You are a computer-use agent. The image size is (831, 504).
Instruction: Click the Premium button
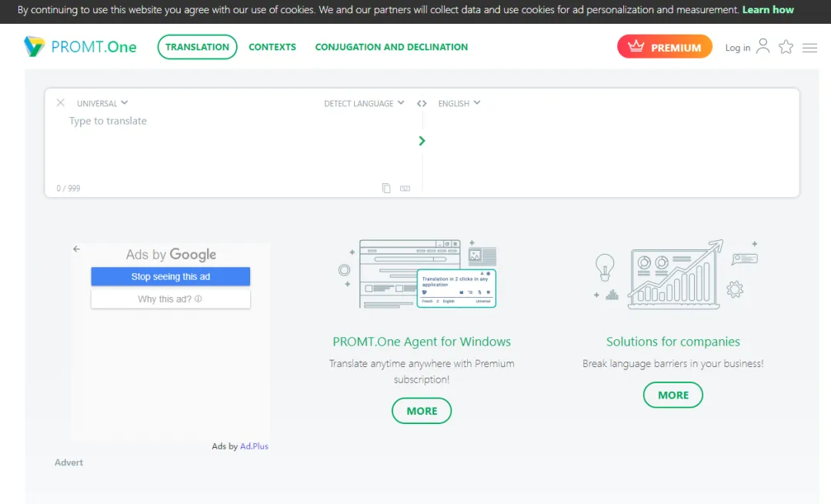click(x=665, y=47)
